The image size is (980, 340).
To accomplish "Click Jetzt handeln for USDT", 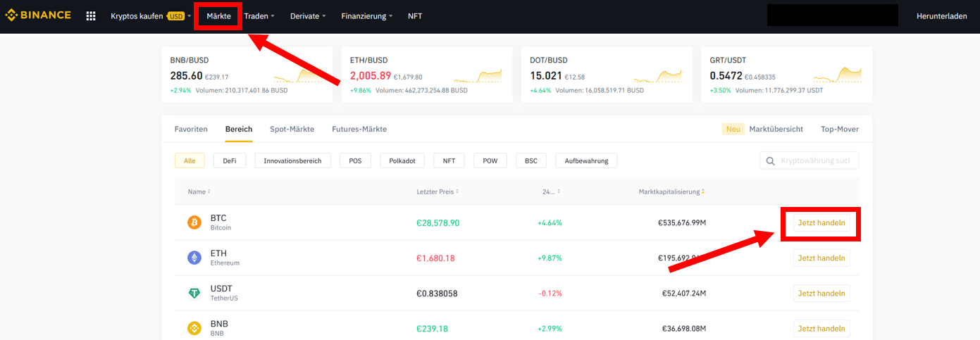I will coord(821,293).
